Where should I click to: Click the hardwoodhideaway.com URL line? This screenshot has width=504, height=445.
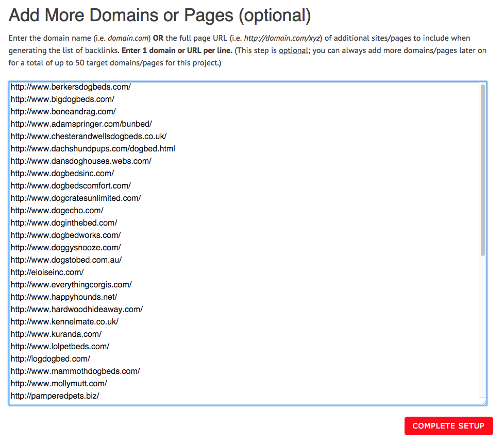(77, 310)
